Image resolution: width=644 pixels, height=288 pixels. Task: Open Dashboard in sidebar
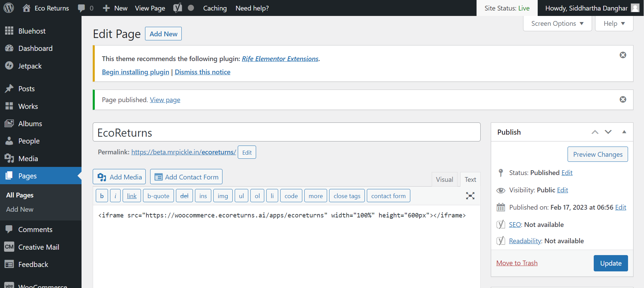point(41,48)
